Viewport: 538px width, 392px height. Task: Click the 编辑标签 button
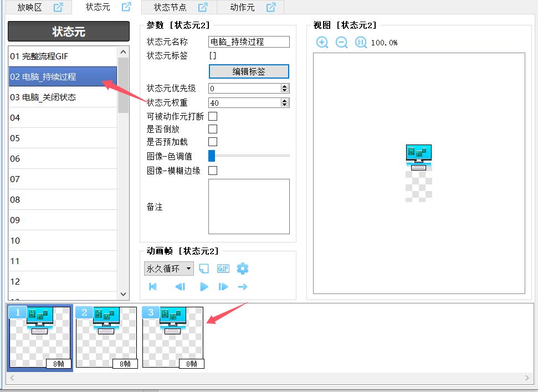(249, 71)
